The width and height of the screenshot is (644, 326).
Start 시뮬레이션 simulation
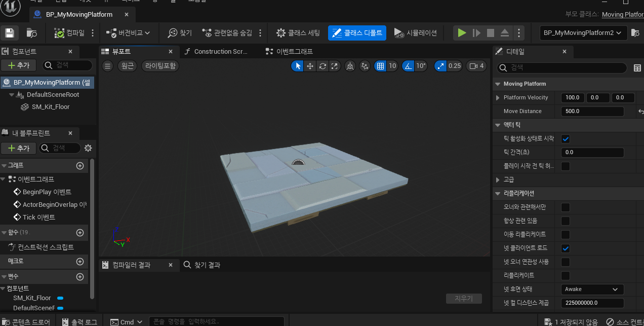pos(415,33)
